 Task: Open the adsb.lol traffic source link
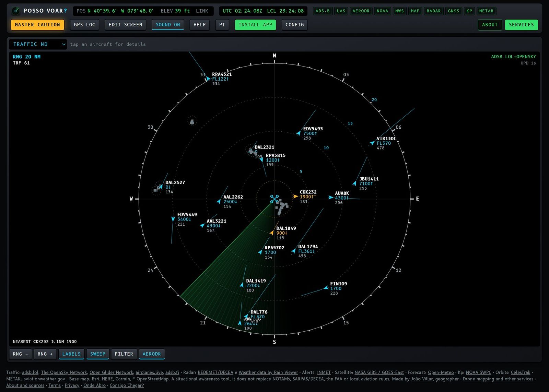30,372
